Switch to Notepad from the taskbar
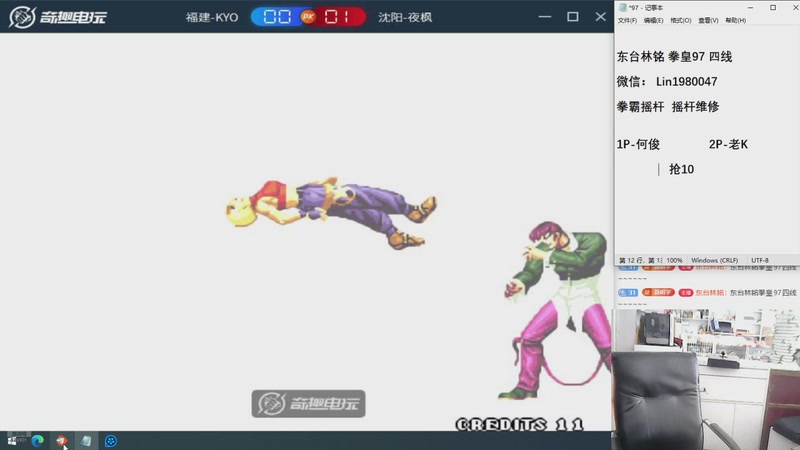Viewport: 800px width, 450px height. coord(86,441)
